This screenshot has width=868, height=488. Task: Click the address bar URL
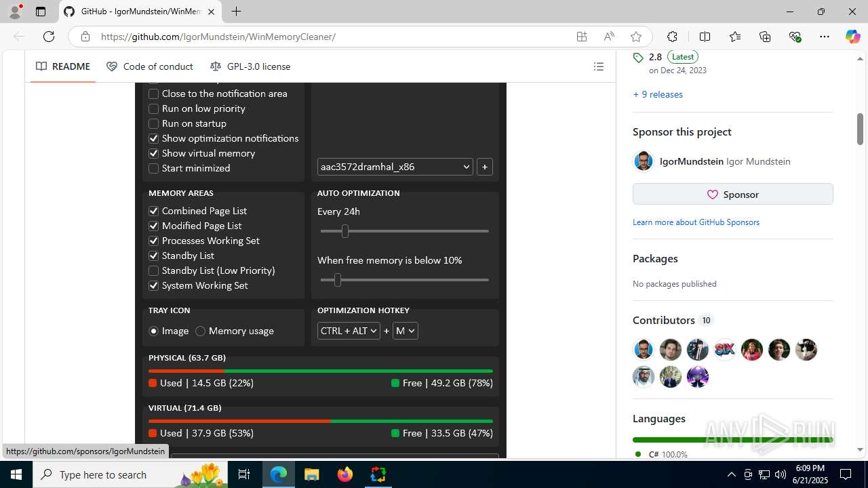tap(218, 37)
